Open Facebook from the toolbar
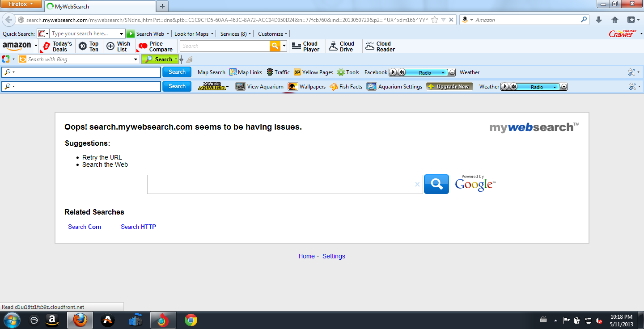This screenshot has width=644, height=329. [376, 72]
